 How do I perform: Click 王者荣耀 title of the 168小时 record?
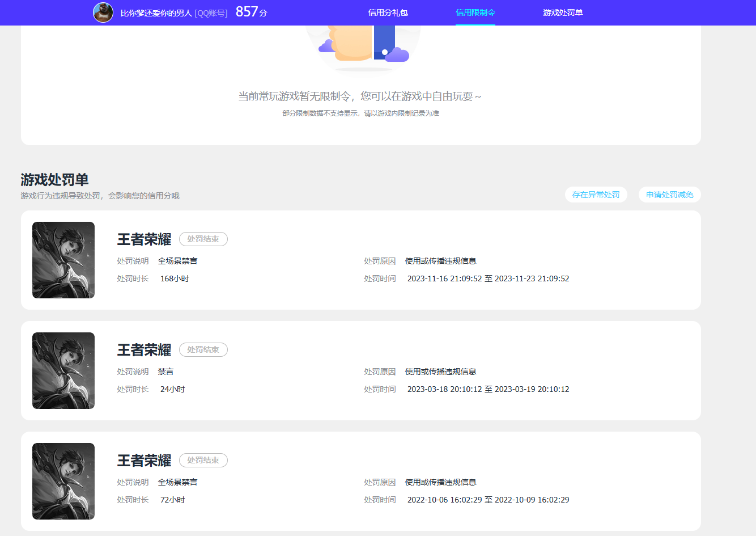[144, 239]
